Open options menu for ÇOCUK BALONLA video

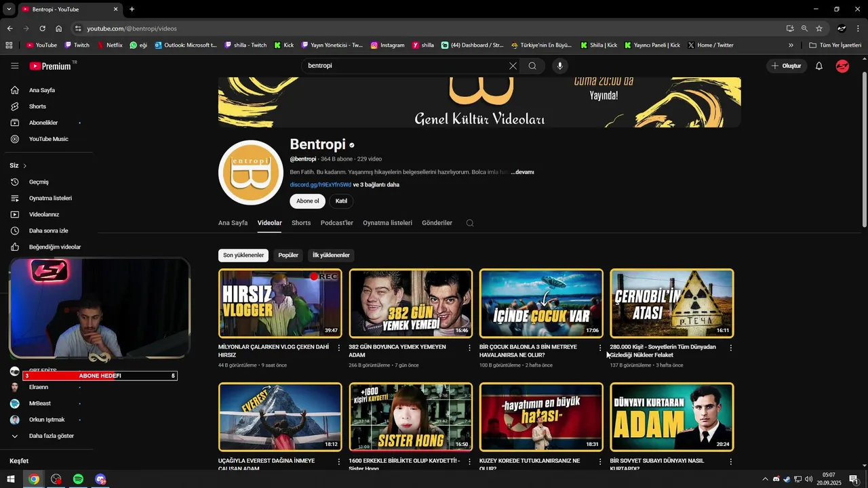click(600, 348)
